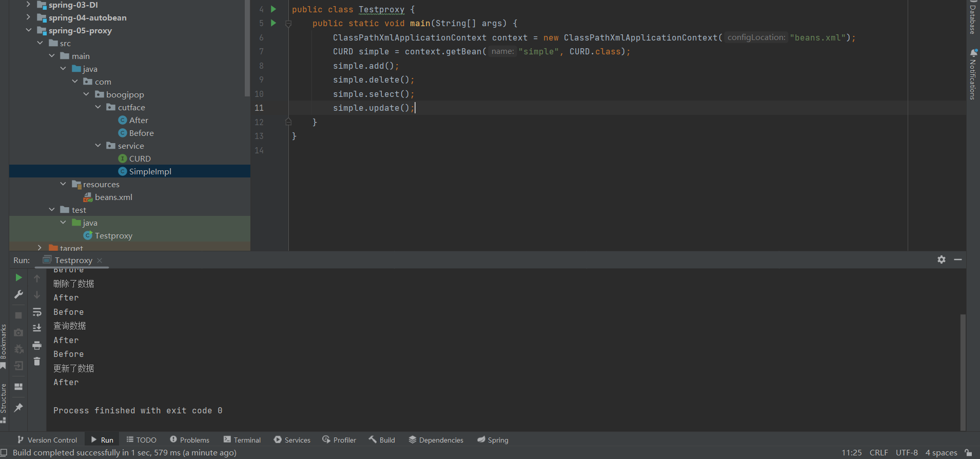Open the Build tool window
The image size is (980, 459).
(382, 440)
